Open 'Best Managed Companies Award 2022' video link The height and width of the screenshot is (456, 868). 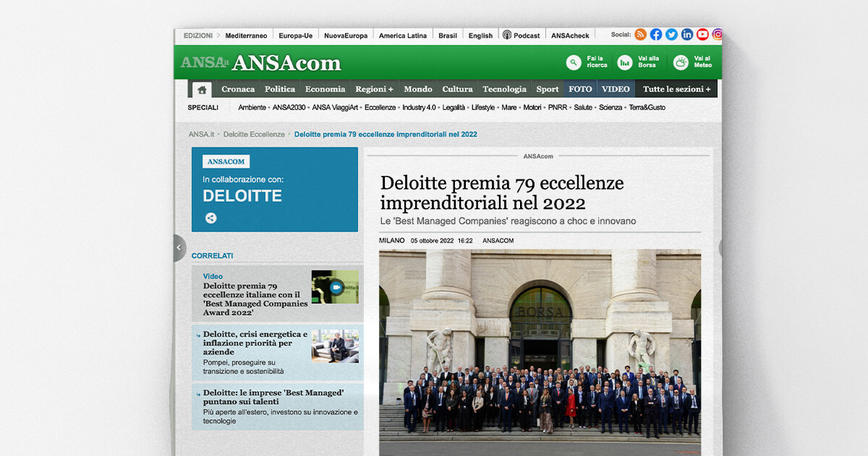click(x=255, y=299)
